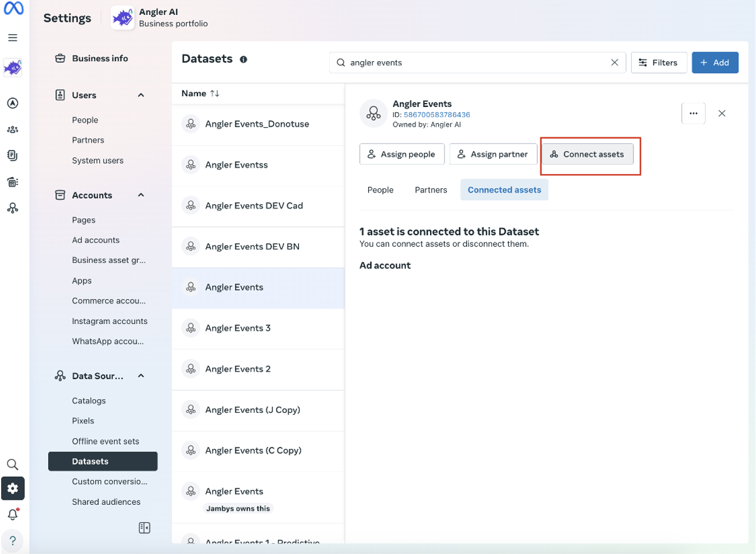Screen dimensions: 756x554
Task: Click the search magnifier icon in left rail
Action: tap(13, 464)
